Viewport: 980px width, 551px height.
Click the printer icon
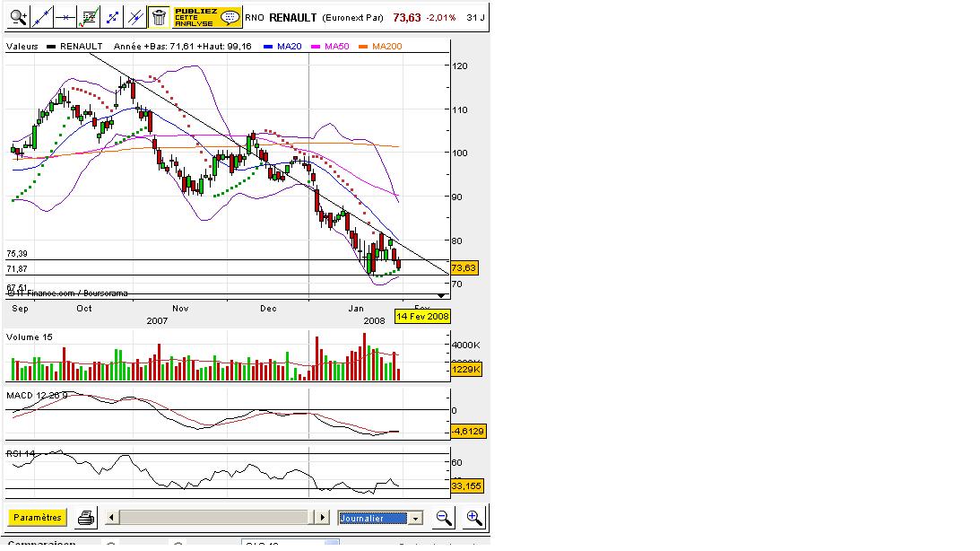coord(85,518)
